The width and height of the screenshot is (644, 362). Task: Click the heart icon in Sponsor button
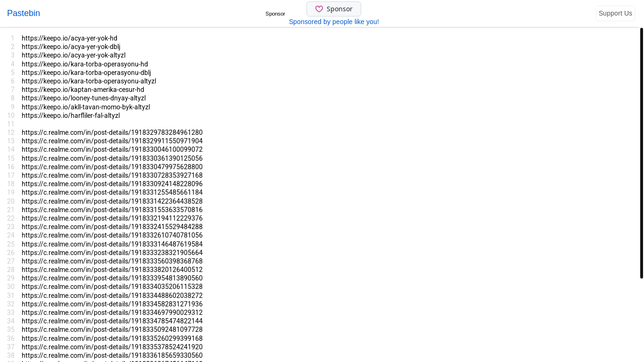(319, 9)
